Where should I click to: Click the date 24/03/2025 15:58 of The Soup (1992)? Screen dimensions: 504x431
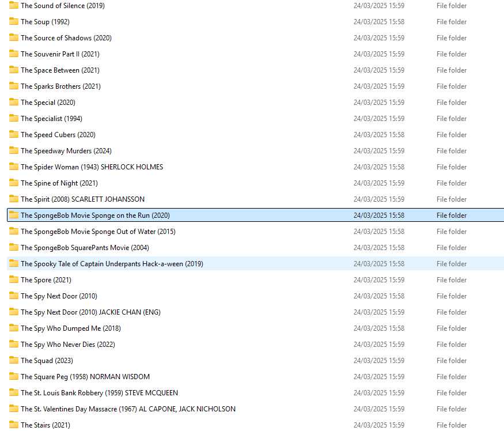[379, 22]
